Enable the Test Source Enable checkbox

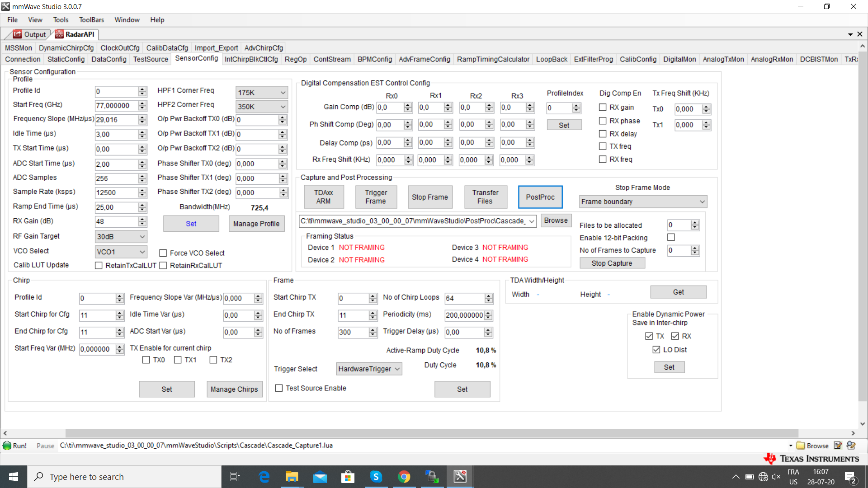point(278,388)
